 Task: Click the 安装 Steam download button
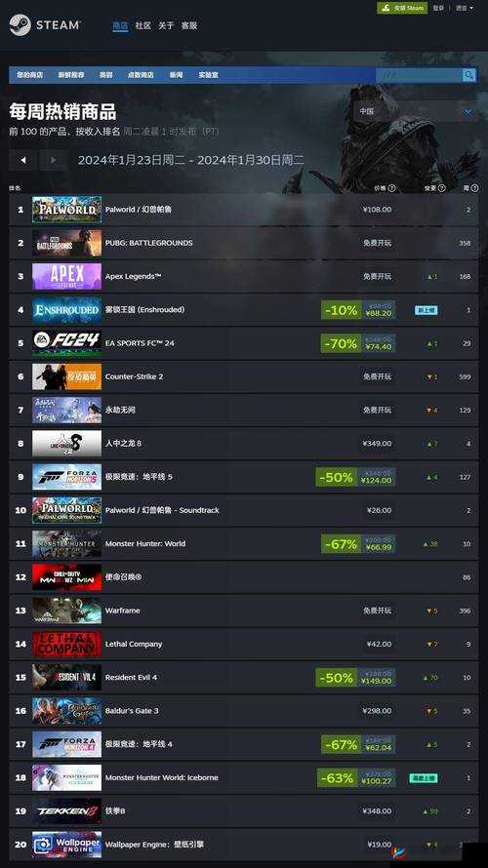click(x=402, y=8)
